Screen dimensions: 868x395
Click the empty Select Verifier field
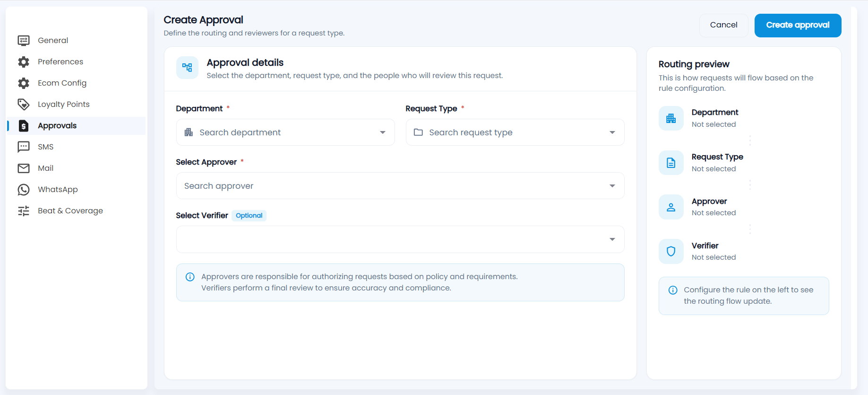coord(400,239)
